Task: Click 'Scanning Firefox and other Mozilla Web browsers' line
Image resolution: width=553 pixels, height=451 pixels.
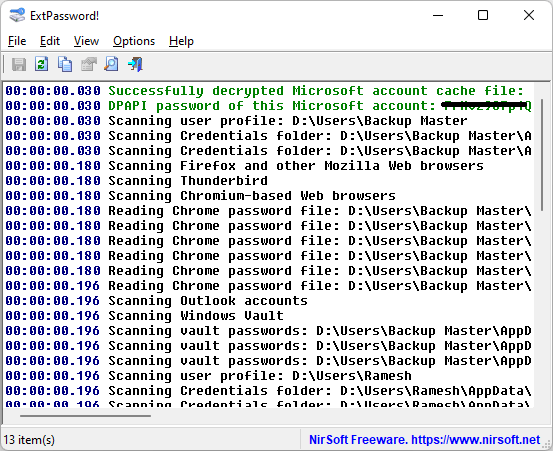Action: [244, 166]
